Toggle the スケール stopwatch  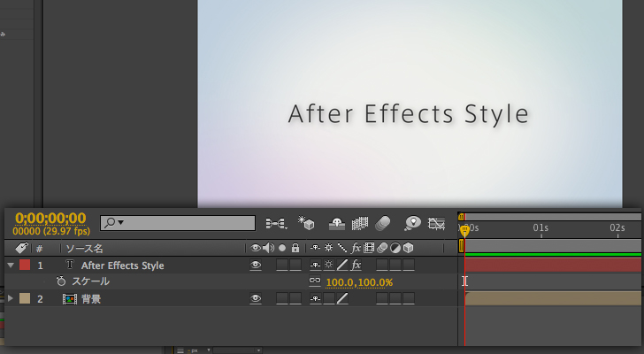coord(61,281)
